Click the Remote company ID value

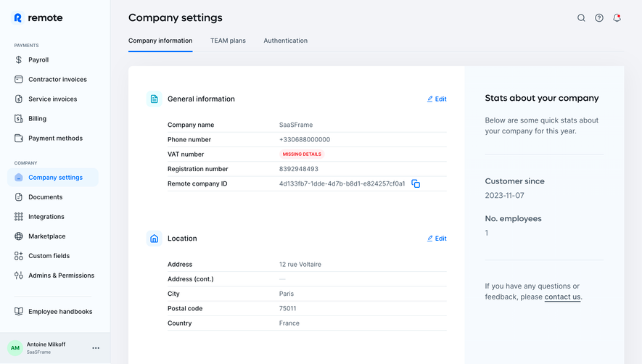(x=342, y=184)
